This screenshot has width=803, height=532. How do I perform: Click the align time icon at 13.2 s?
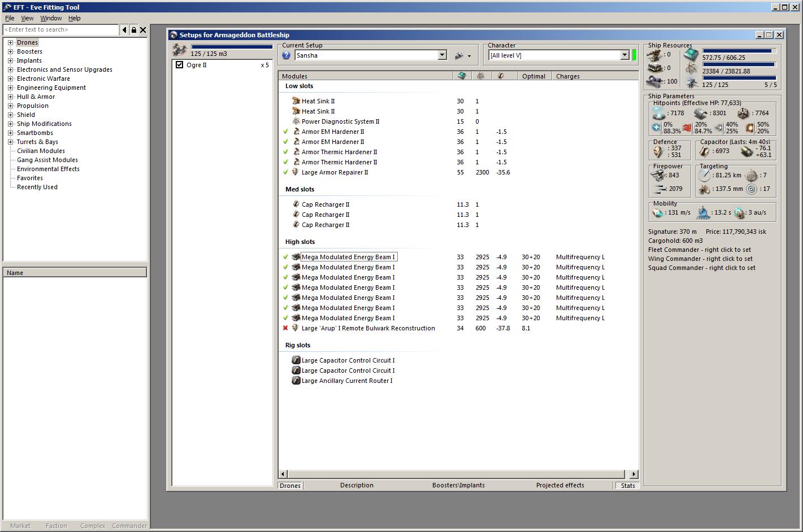click(703, 212)
